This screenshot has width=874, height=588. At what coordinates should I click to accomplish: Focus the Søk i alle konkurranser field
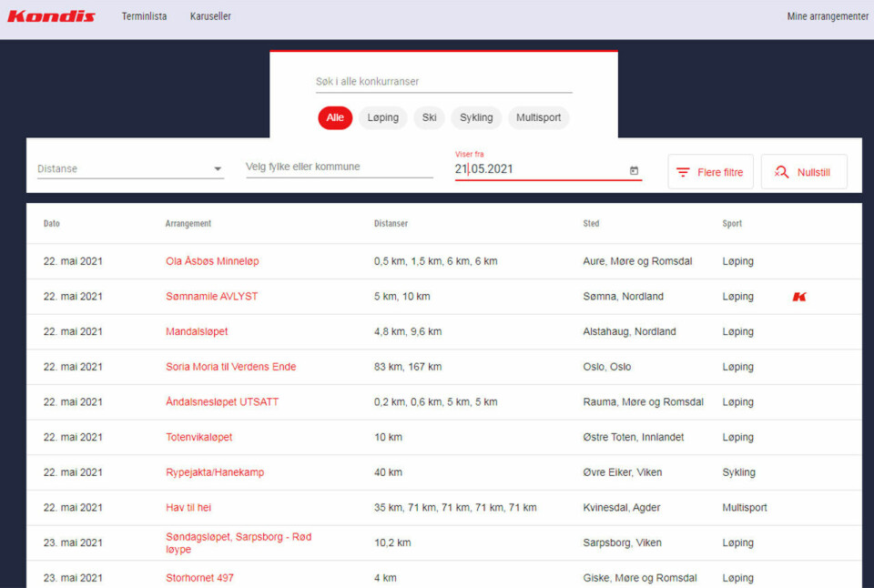click(x=443, y=81)
